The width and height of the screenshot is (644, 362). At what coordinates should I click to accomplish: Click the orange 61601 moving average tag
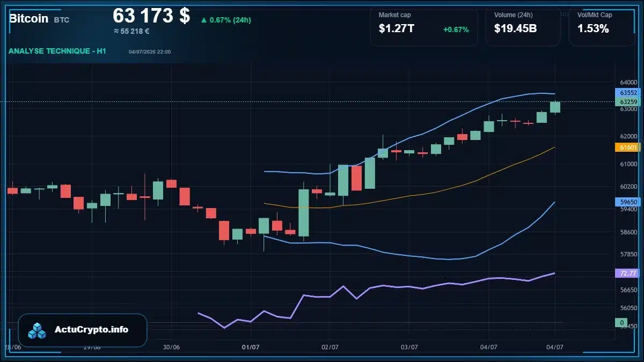[x=628, y=147]
